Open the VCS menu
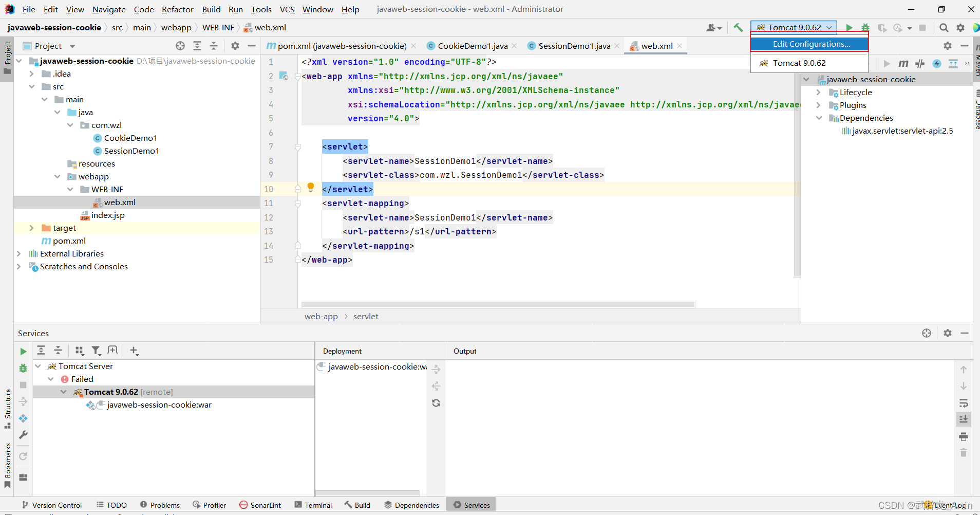 pyautogui.click(x=287, y=9)
